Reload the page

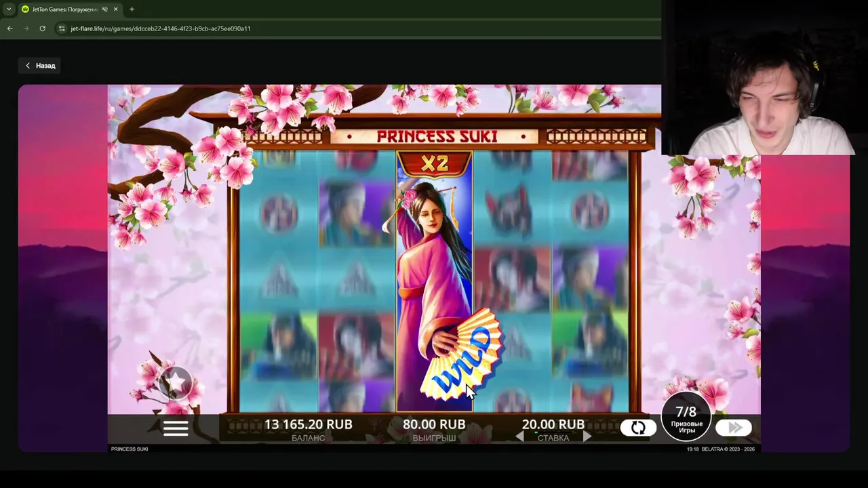pos(42,28)
